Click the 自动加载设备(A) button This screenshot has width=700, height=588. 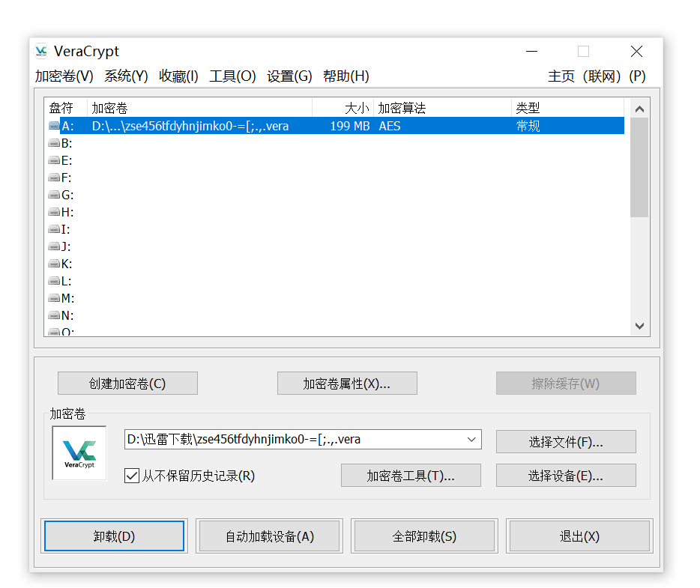click(270, 536)
